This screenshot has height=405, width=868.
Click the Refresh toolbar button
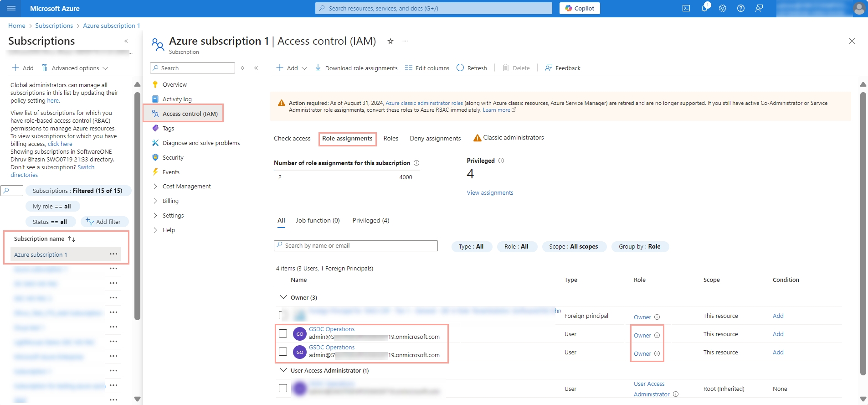(472, 68)
